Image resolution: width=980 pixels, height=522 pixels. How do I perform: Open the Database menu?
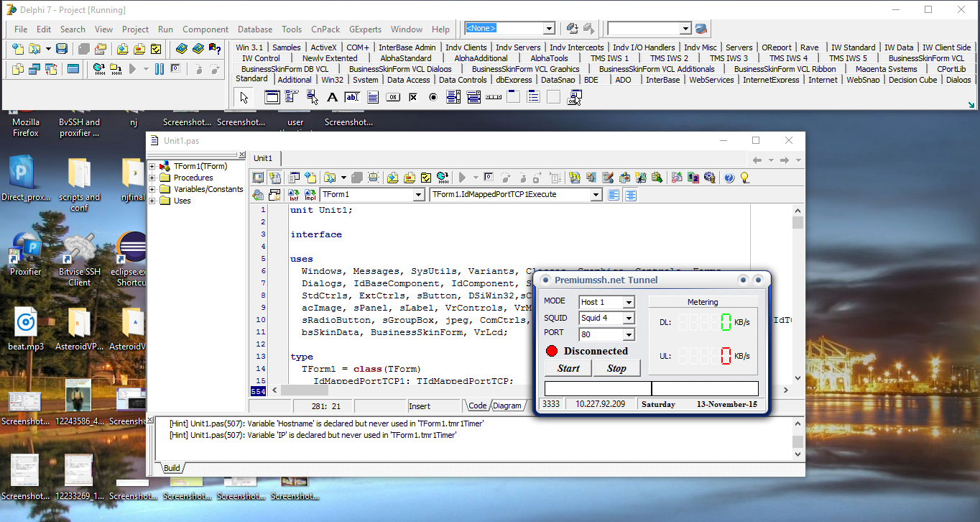[x=255, y=29]
